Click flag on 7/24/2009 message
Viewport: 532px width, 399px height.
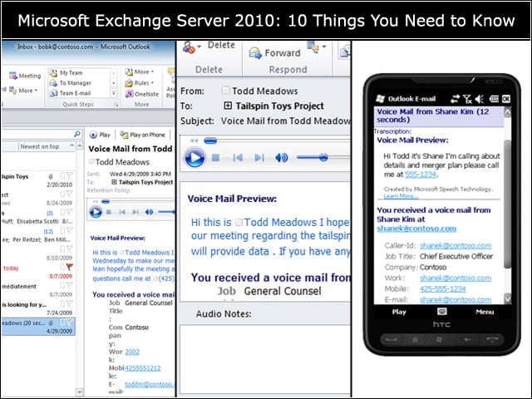point(70,303)
